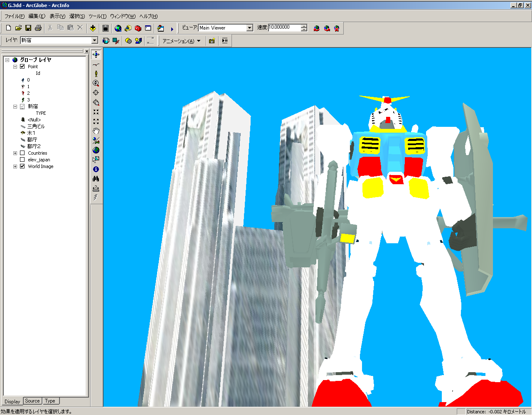Toggle the navigation mode globe/surface icon
Screen dimensions: 532x415
96,141
